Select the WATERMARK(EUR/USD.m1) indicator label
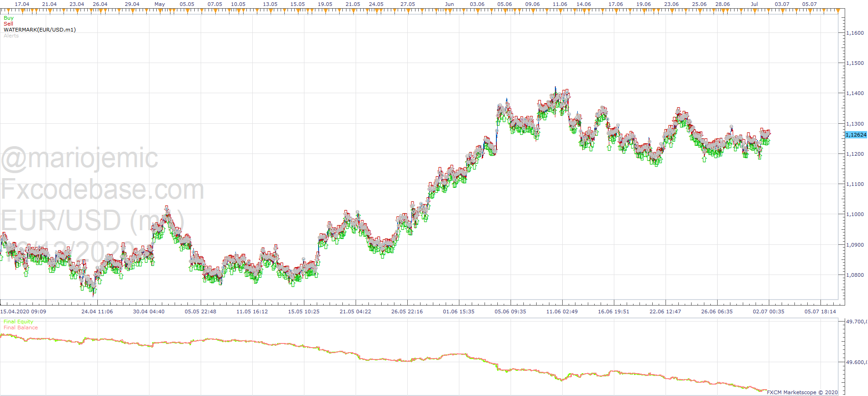 [40, 30]
